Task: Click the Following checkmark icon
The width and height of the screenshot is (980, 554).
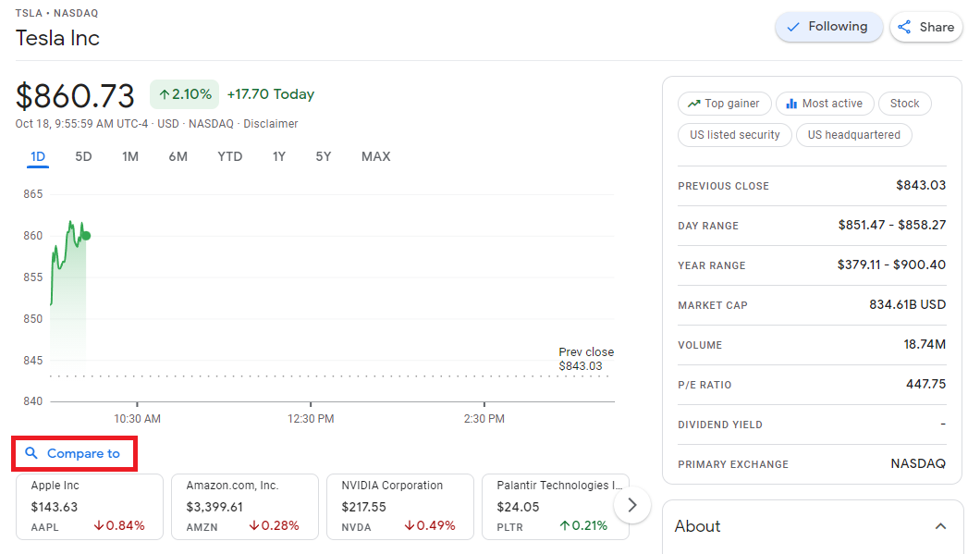Action: point(792,27)
